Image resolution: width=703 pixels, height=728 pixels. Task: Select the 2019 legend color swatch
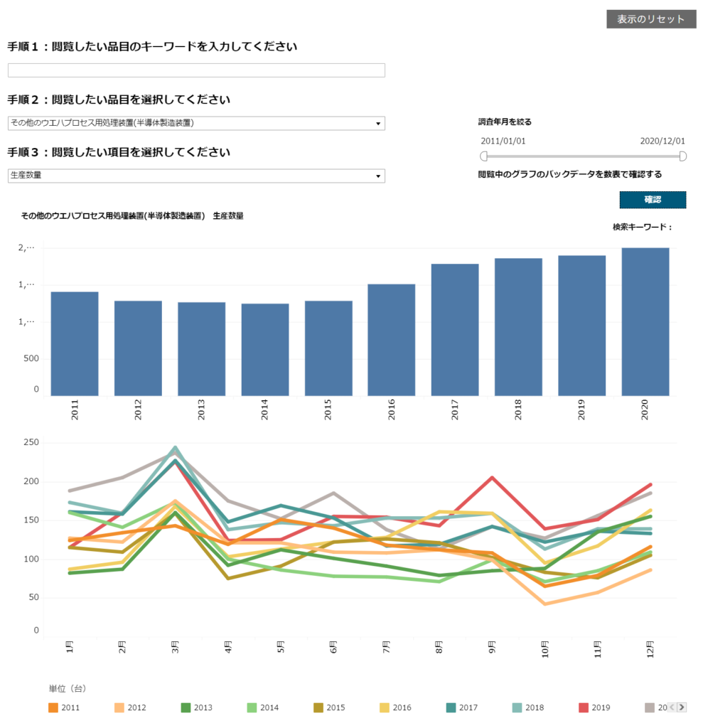[583, 707]
